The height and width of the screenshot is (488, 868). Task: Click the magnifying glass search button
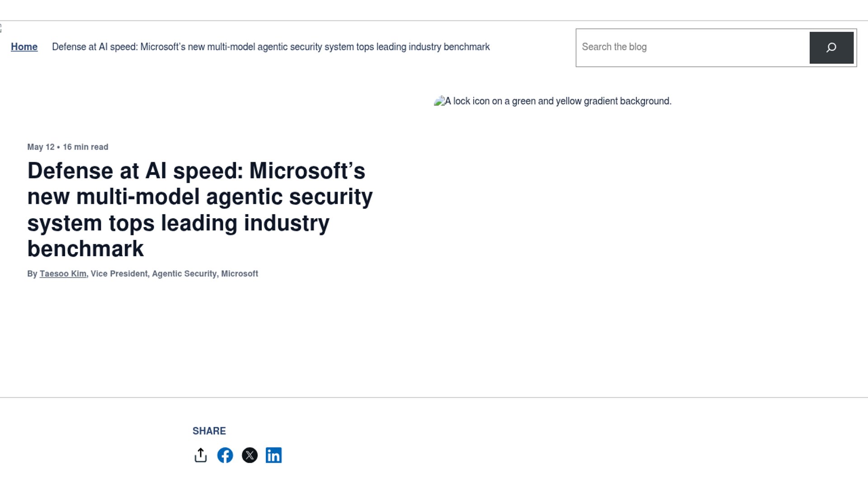831,47
